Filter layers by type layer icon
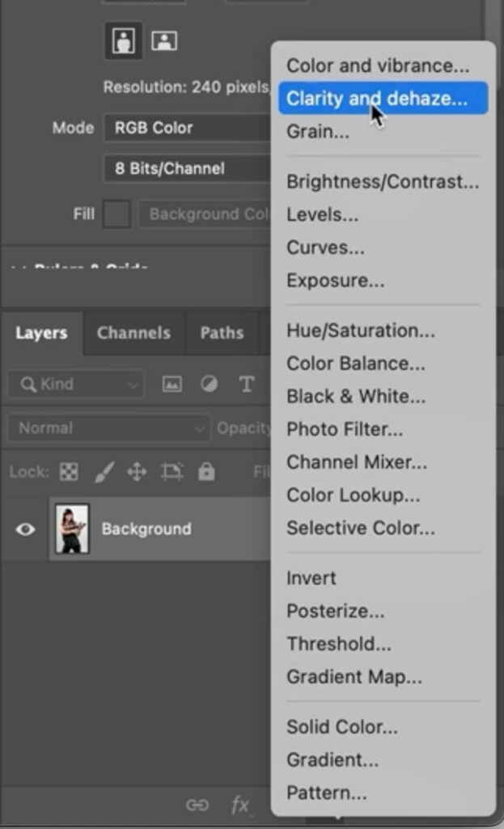 [x=247, y=385]
